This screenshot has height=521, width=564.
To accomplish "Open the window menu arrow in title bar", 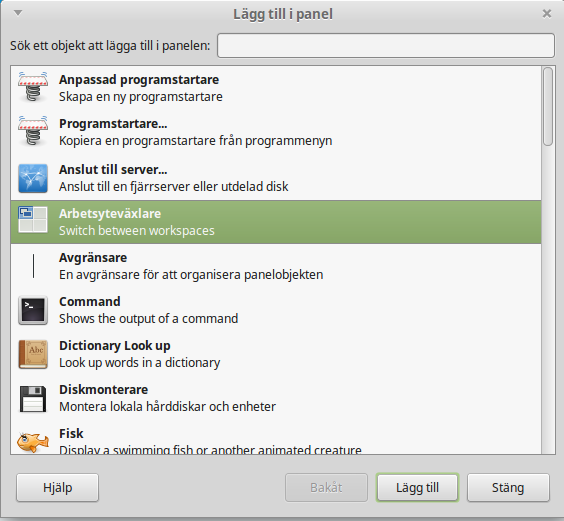I will click(18, 13).
